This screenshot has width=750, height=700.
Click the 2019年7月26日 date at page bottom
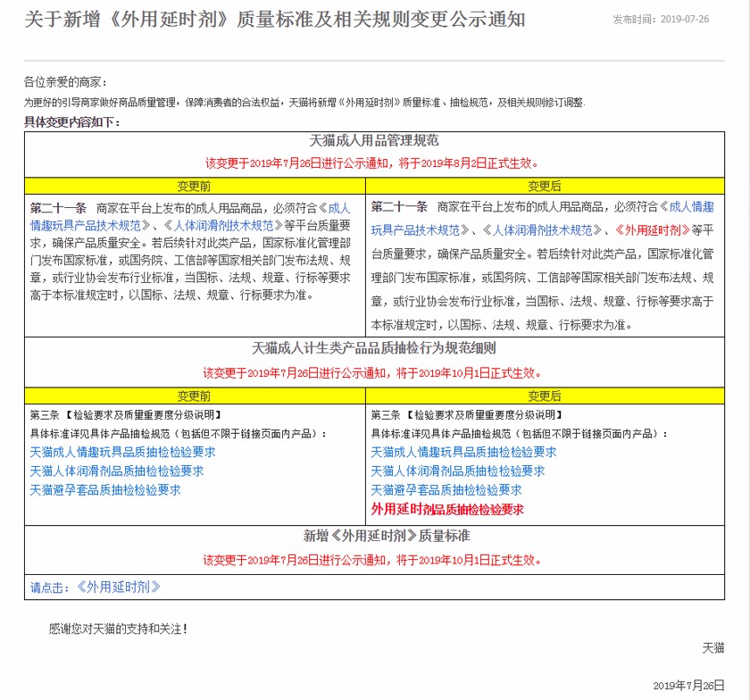click(x=688, y=685)
